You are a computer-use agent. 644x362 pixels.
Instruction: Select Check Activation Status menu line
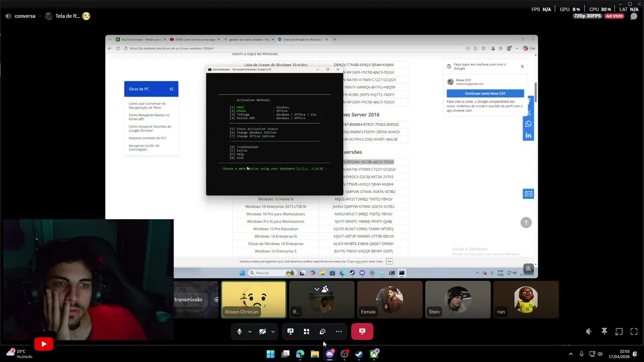point(254,129)
